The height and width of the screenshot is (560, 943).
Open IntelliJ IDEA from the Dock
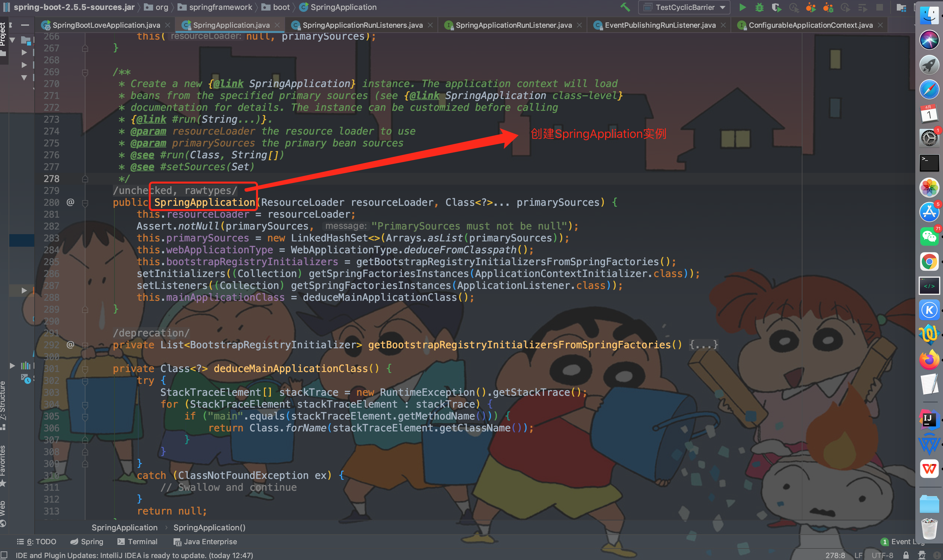[929, 420]
